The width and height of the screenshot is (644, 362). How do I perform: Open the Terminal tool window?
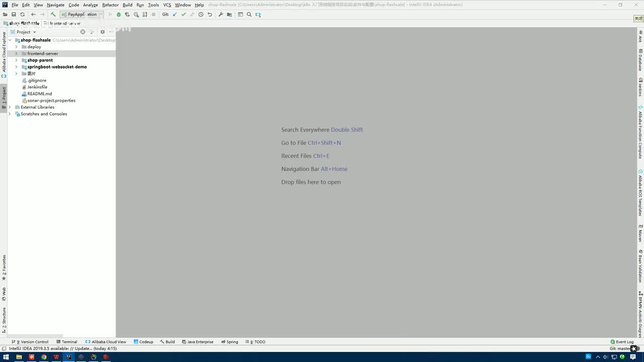[67, 342]
